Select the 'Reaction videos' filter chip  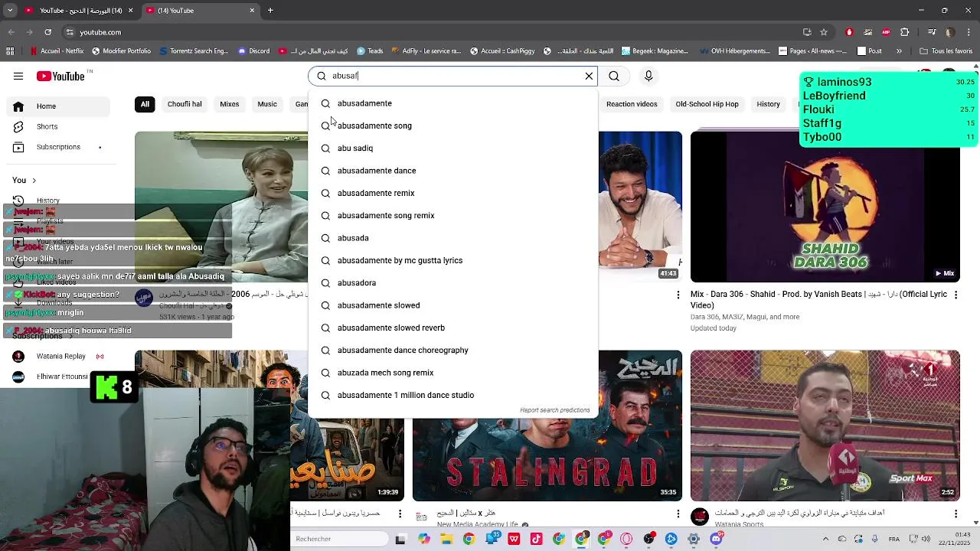(x=632, y=104)
